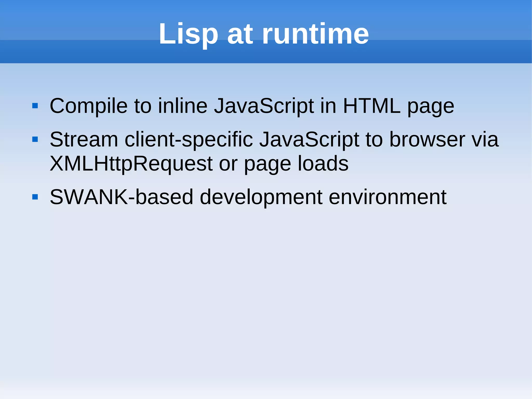The height and width of the screenshot is (399, 532).
Task: Click "JavaScript" in the first bullet line
Action: [x=264, y=106]
